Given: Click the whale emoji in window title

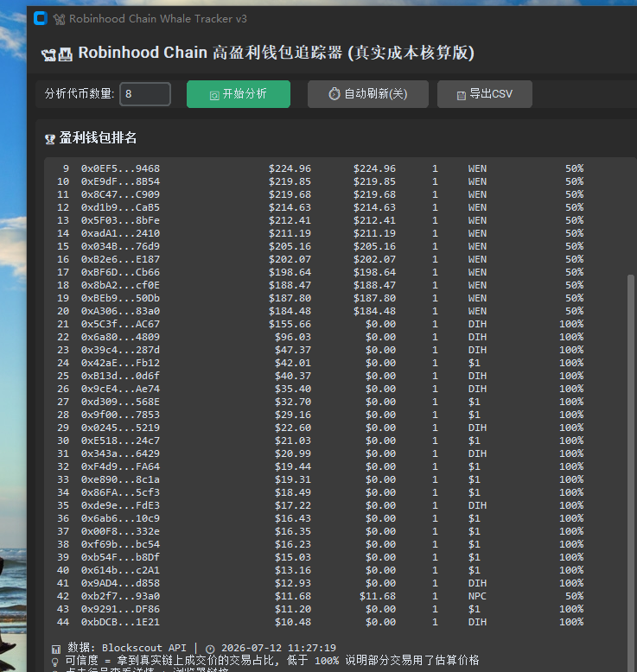Looking at the screenshot, I should tap(59, 19).
